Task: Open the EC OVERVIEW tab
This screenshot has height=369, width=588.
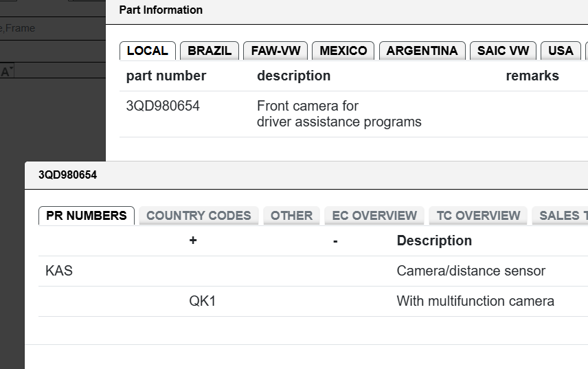Action: coord(374,216)
